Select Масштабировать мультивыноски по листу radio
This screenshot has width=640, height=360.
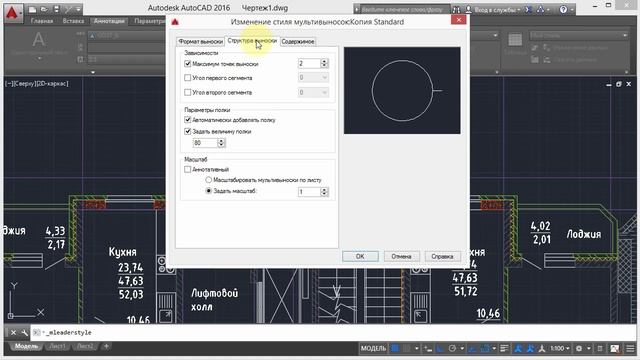point(209,180)
